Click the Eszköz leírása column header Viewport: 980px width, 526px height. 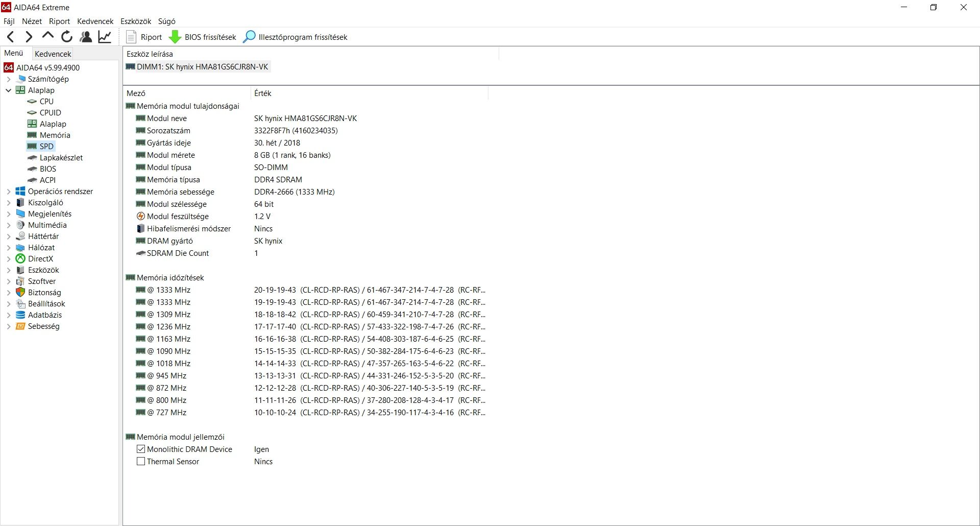310,54
